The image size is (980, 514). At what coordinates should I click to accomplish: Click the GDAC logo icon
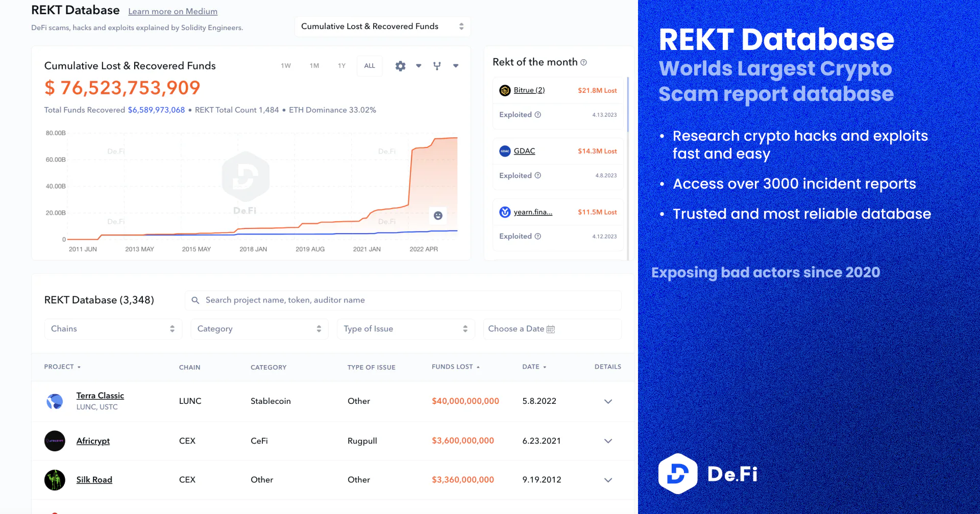[505, 151]
